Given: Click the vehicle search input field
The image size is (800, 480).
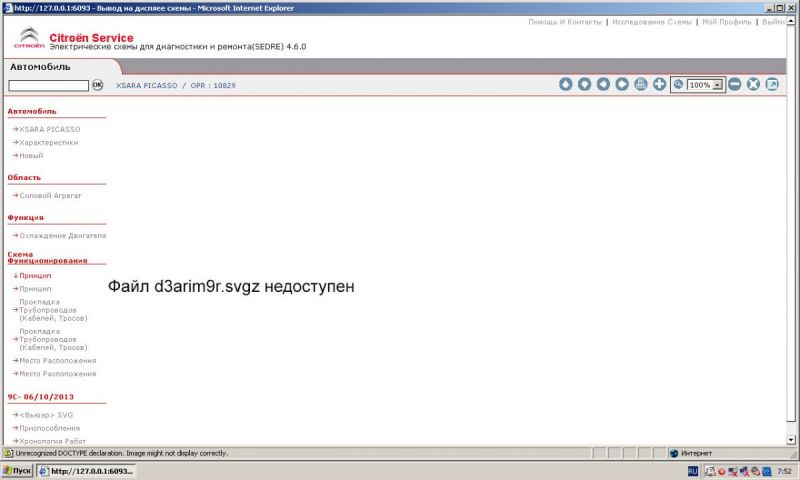Looking at the screenshot, I should pos(48,86).
